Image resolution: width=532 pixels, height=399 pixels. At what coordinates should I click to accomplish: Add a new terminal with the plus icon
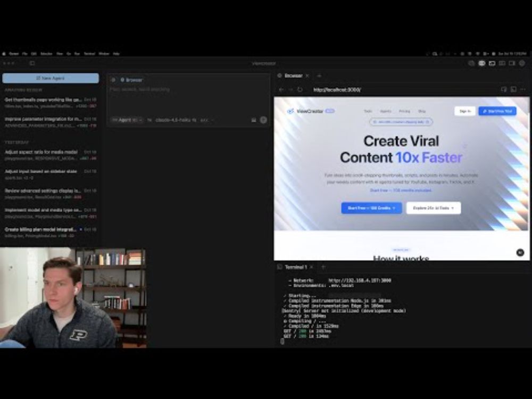point(323,267)
